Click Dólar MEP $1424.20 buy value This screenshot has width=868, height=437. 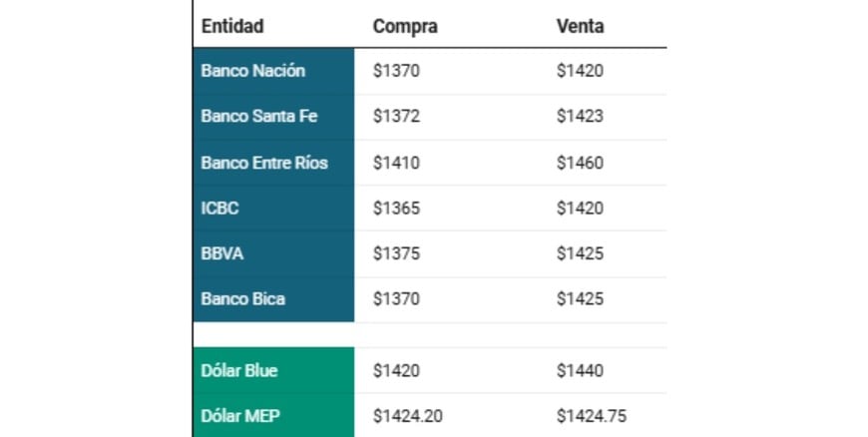click(408, 415)
